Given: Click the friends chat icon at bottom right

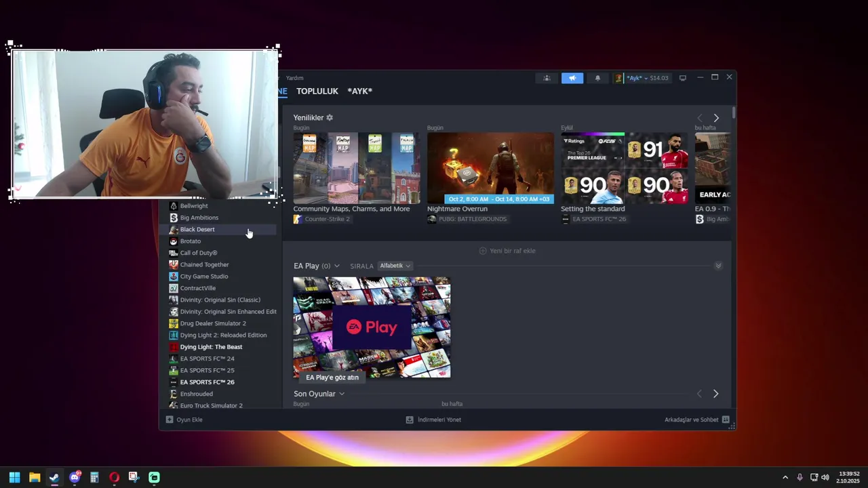Looking at the screenshot, I should 726,420.
